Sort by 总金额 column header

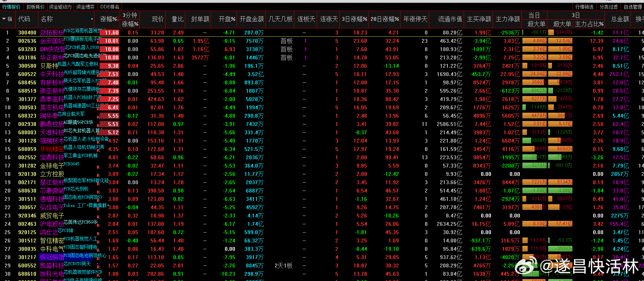[x=620, y=19]
